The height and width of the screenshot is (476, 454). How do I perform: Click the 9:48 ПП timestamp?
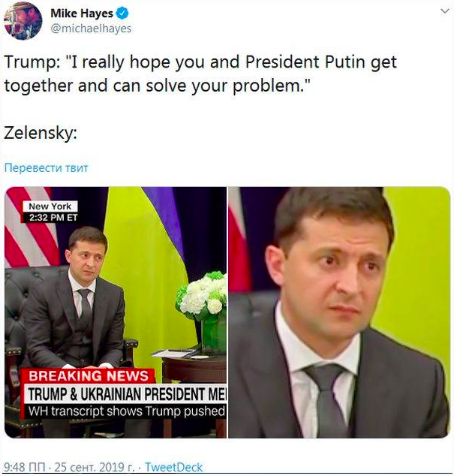pos(25,467)
